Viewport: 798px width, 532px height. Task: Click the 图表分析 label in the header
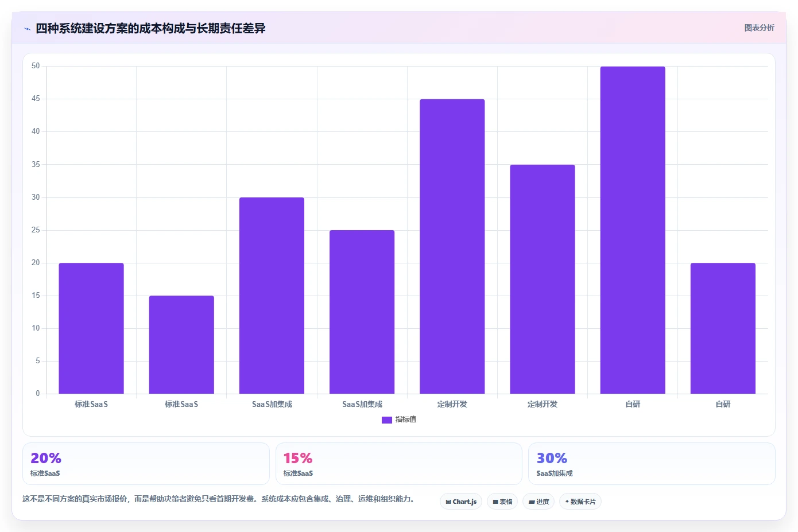point(759,28)
